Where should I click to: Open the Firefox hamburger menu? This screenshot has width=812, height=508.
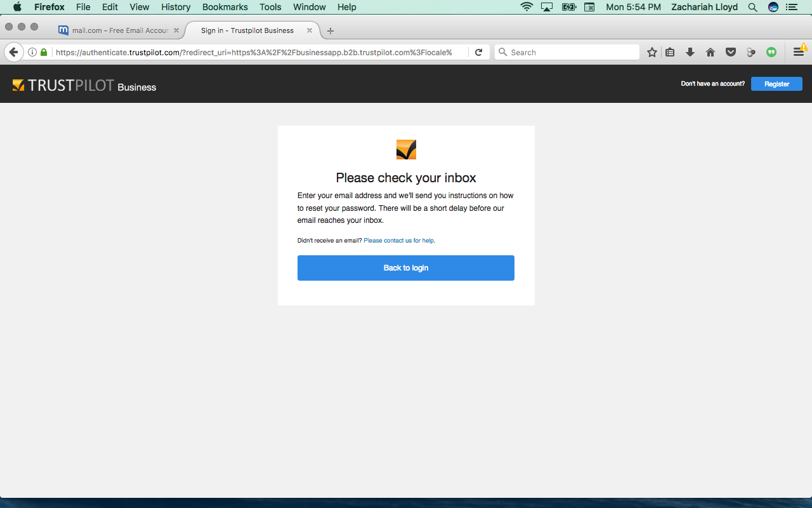[x=799, y=53]
